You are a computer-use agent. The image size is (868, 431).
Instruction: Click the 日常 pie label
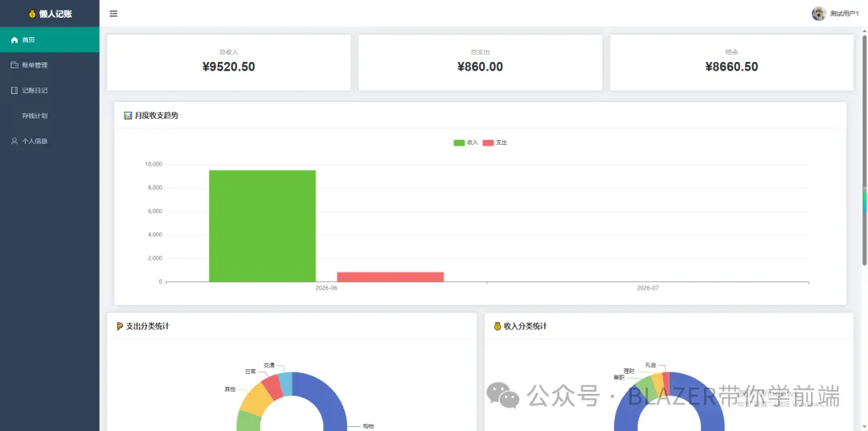coord(250,371)
